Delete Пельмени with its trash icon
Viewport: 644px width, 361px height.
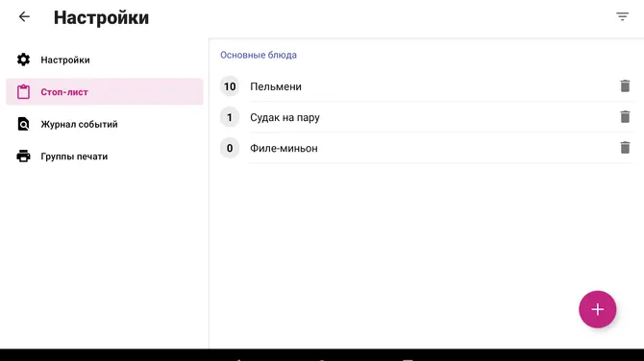coord(625,86)
